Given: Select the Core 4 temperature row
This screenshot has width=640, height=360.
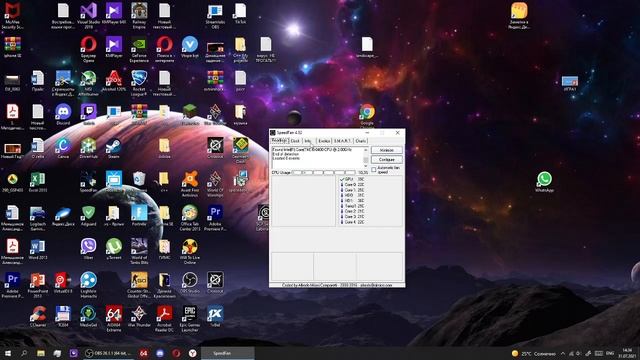Looking at the screenshot, I should coord(352,222).
